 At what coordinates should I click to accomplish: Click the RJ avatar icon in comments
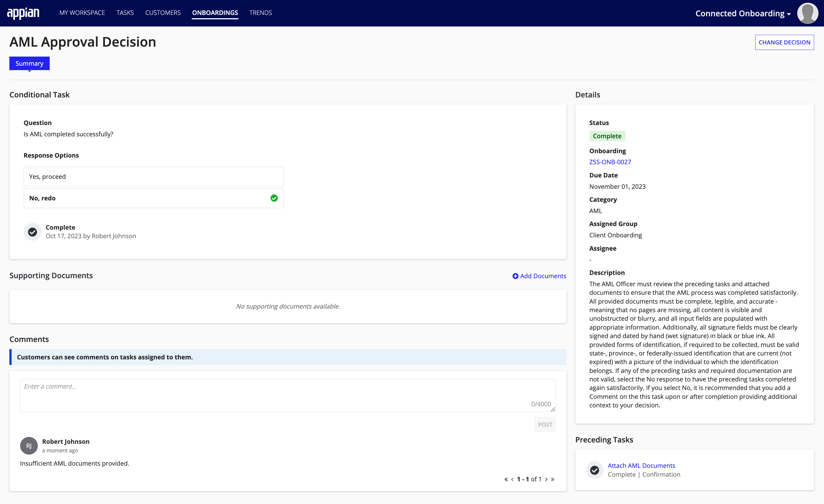[x=28, y=445]
